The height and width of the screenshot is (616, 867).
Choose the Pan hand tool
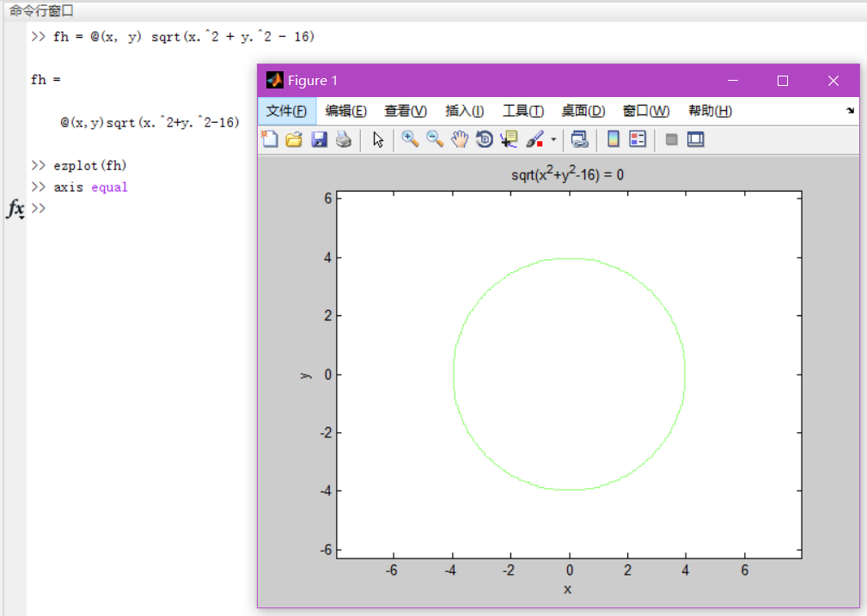[x=460, y=139]
